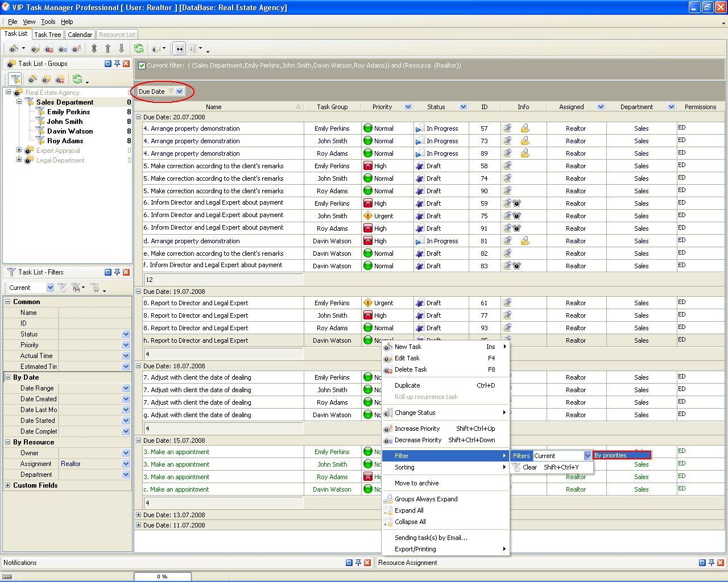Click the move down arrow toolbar icon
This screenshot has width=728, height=582.
pyautogui.click(x=121, y=49)
